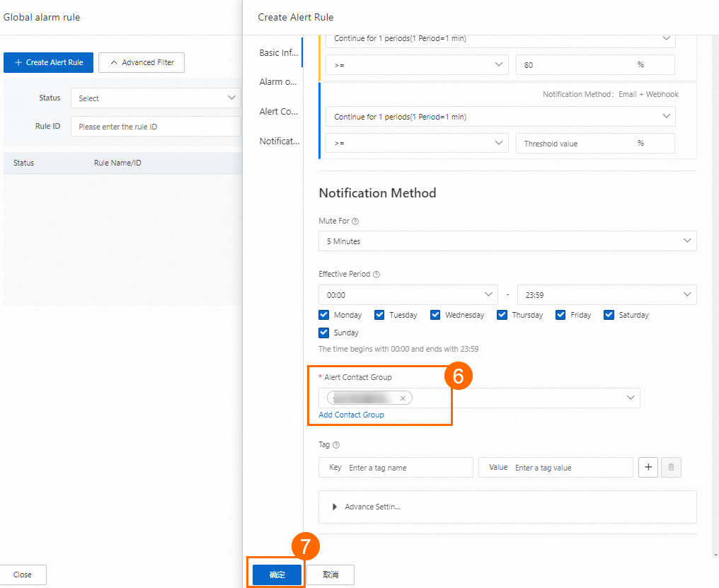Viewport: 719px width, 588px height.
Task: Click the 取消 cancel button
Action: 330,575
